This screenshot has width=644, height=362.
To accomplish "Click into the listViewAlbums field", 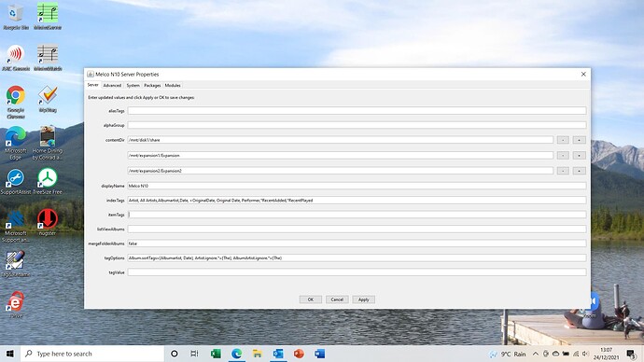I will (357, 229).
